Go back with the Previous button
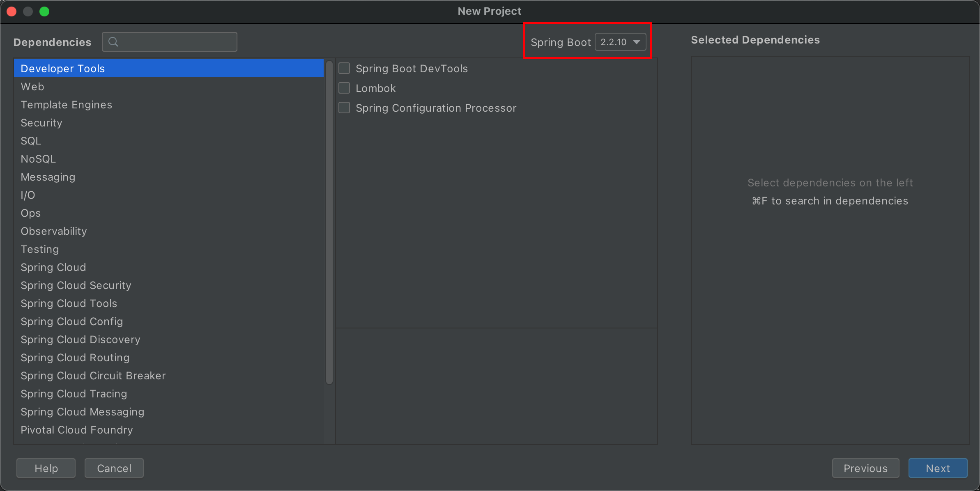This screenshot has height=491, width=980. pos(865,468)
